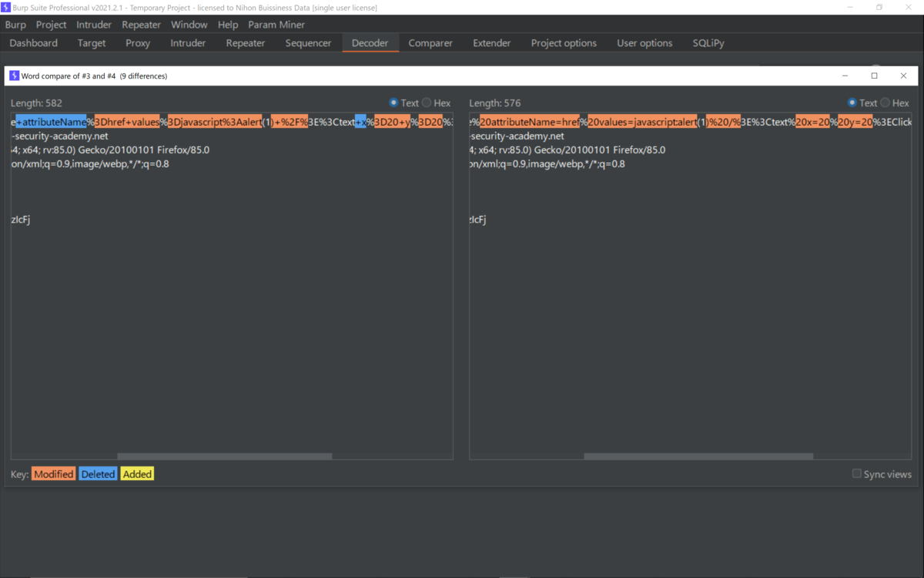The height and width of the screenshot is (578, 924).
Task: Switch to the Dashboard tab
Action: pyautogui.click(x=34, y=43)
